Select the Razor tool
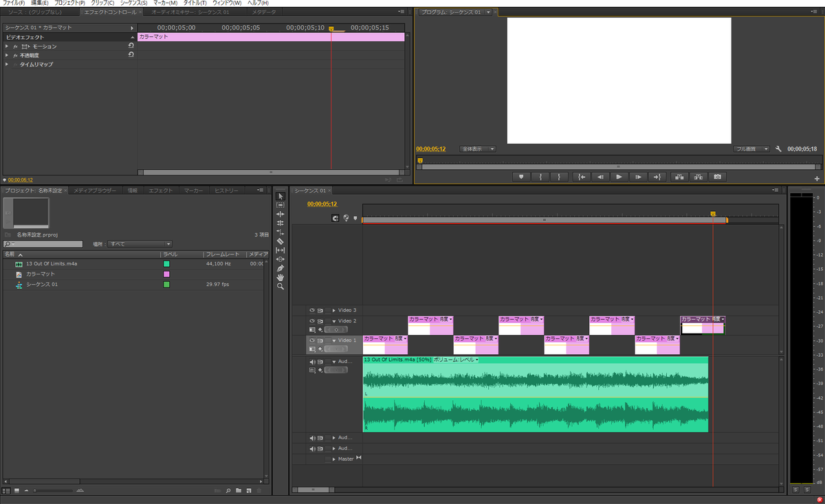The image size is (825, 504). pyautogui.click(x=280, y=241)
